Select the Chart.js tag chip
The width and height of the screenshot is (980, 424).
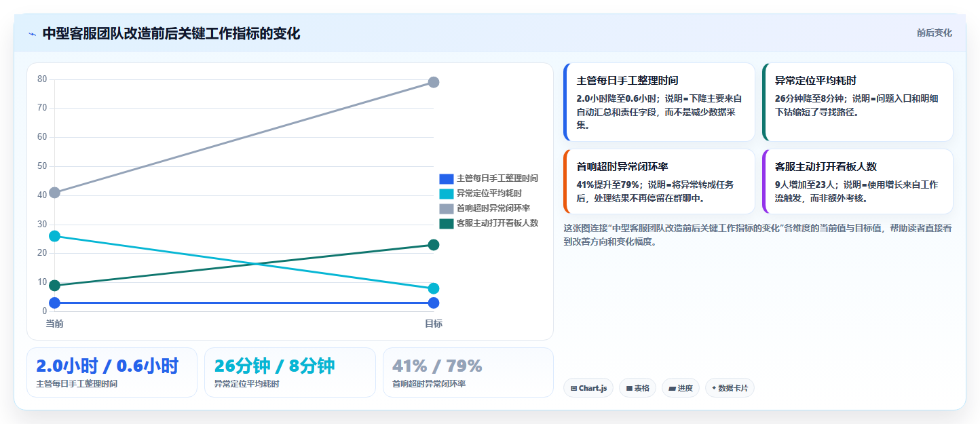[588, 388]
